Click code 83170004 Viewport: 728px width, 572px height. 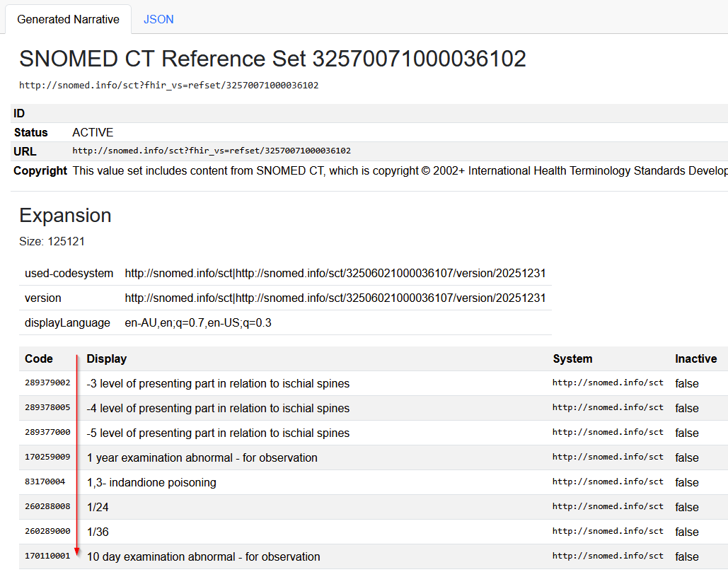point(45,481)
